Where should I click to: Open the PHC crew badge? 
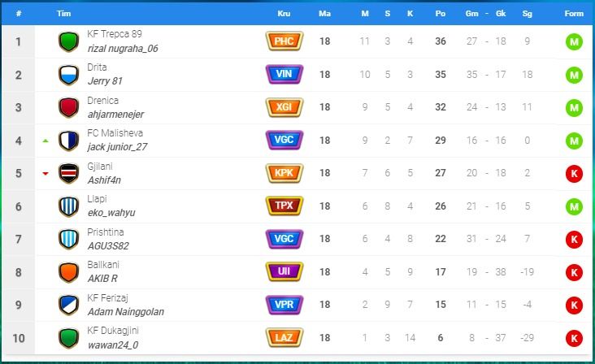pyautogui.click(x=284, y=41)
